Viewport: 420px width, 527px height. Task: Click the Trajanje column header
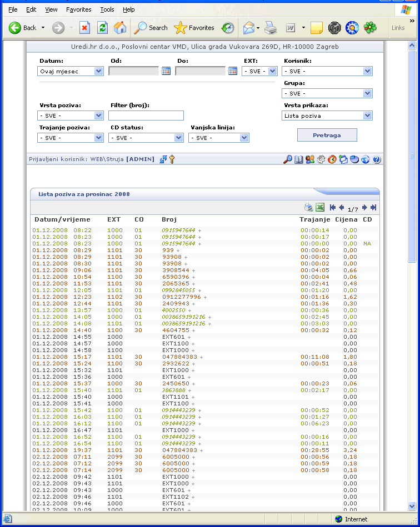coord(315,219)
